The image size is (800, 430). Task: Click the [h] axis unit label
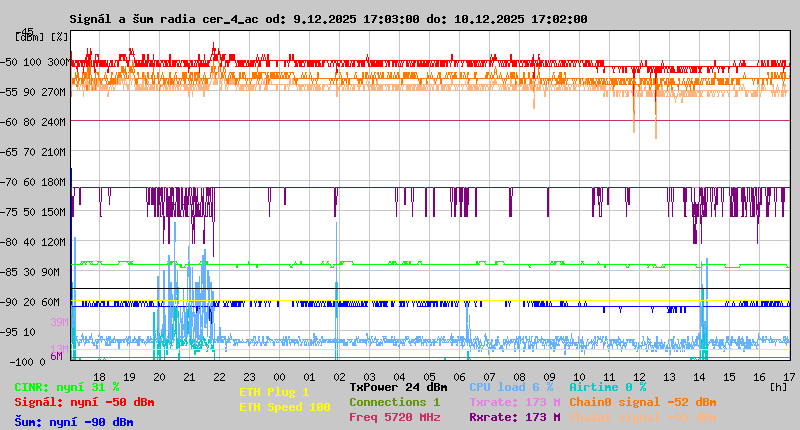[x=779, y=386]
